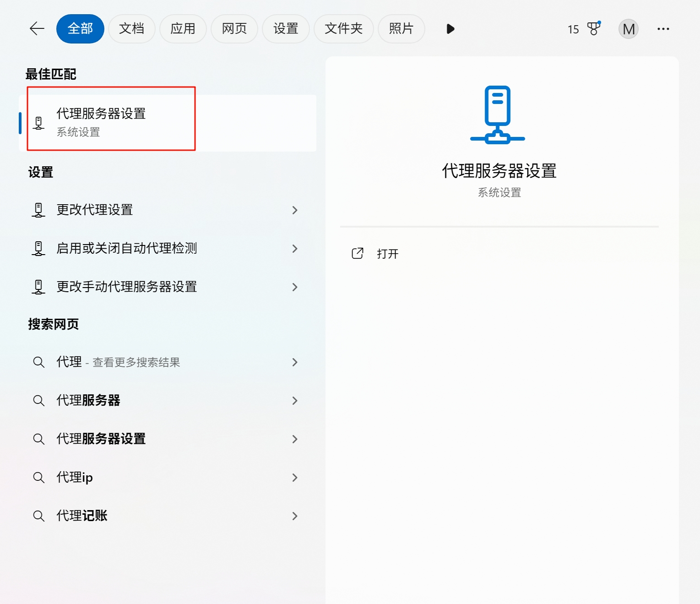Expand chevron for 代理记账 web search

coord(295,516)
